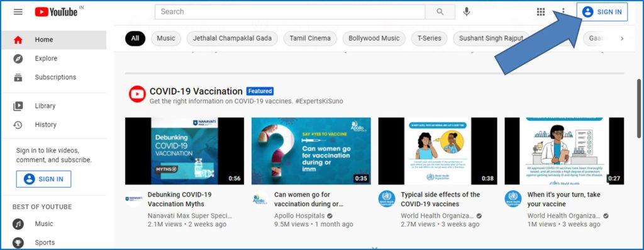Click the Explore compass icon

click(18, 59)
